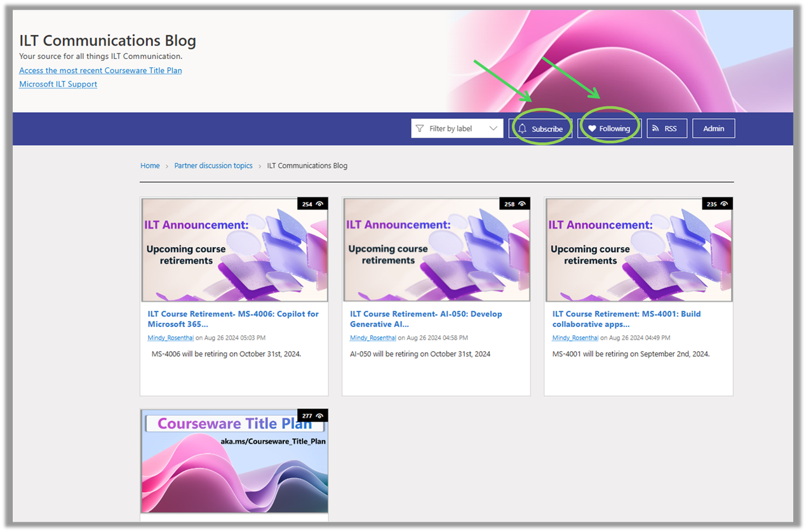Click the 'Aug 26 2024 04:49 PM' date
Image resolution: width=806 pixels, height=532 pixels.
[640, 338]
